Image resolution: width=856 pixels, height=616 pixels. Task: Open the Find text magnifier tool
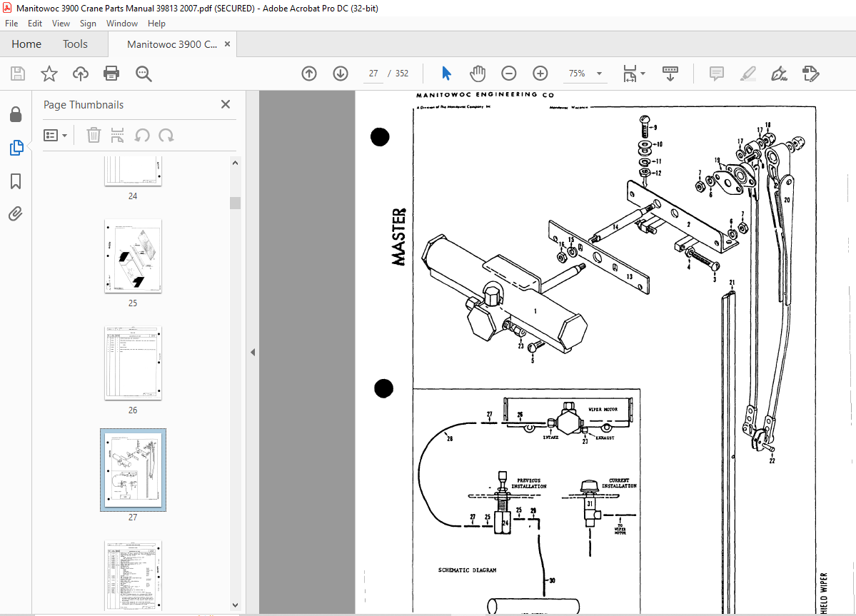pos(143,74)
